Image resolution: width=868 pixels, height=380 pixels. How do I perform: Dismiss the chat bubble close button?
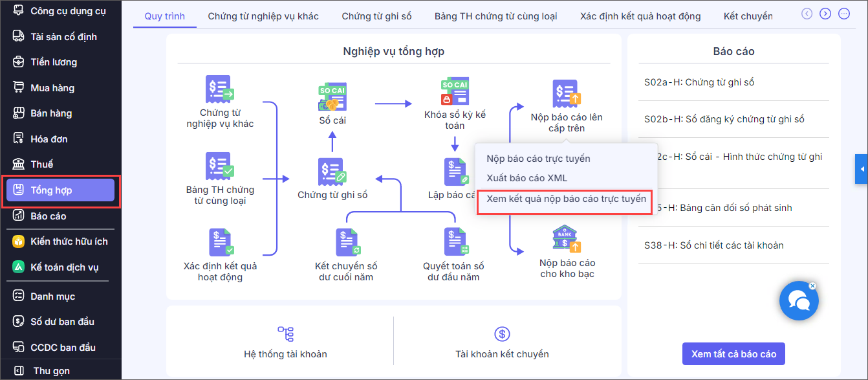[813, 285]
